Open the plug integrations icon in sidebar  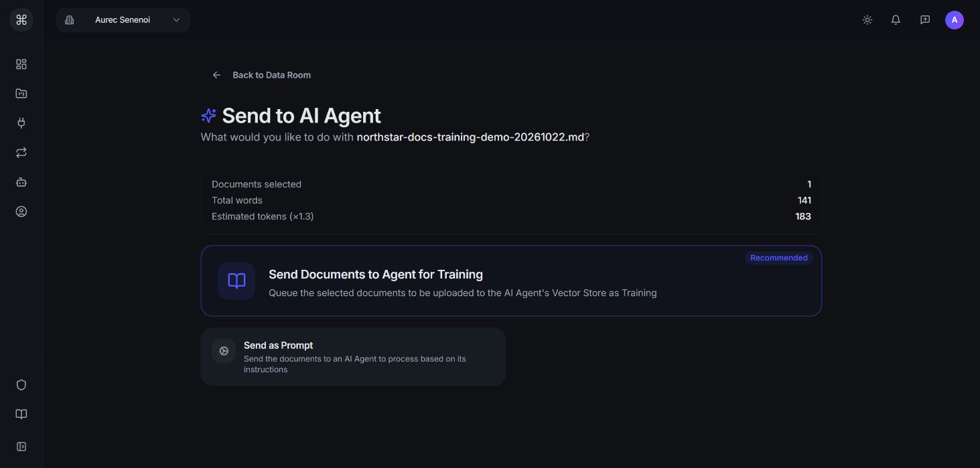(x=21, y=123)
